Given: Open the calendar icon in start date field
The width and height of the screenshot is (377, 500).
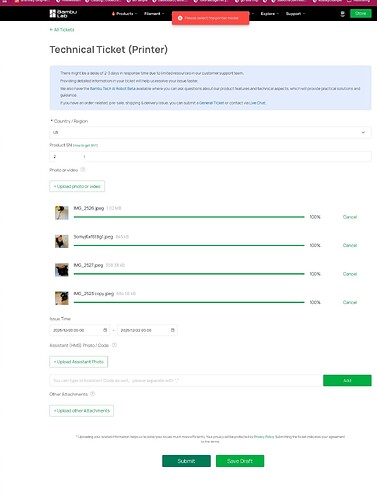Looking at the screenshot, I should pyautogui.click(x=105, y=330).
